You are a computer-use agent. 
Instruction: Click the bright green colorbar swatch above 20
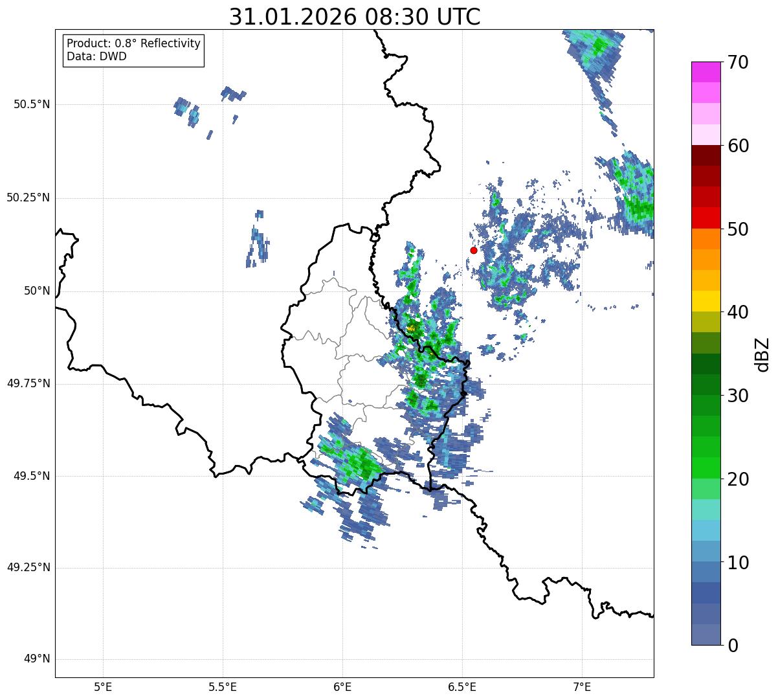706,468
